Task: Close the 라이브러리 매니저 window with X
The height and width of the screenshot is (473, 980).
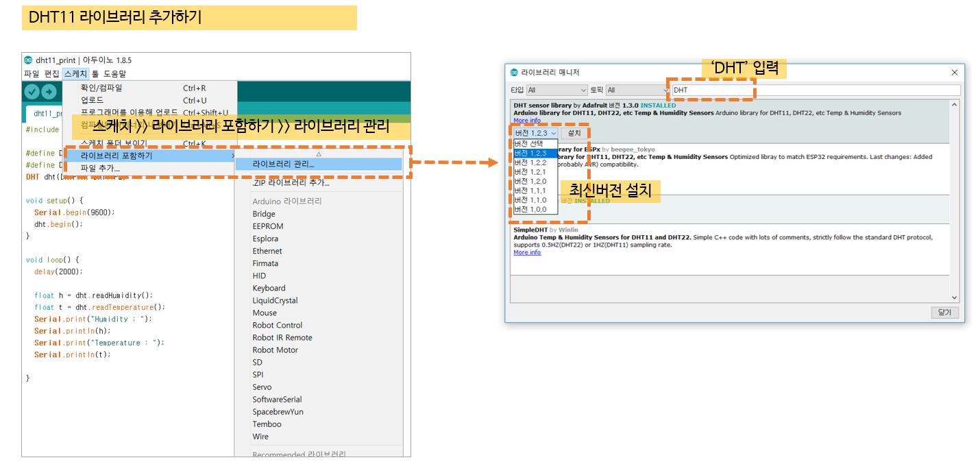Action: [955, 72]
